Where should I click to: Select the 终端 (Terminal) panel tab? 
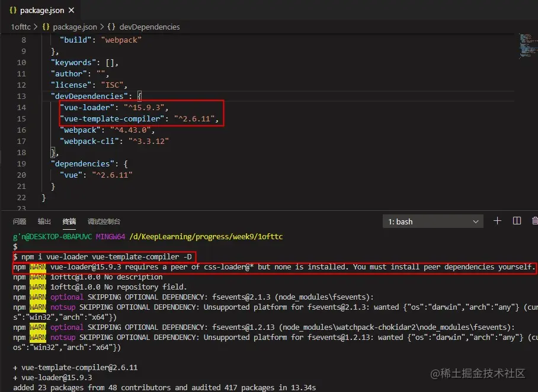coord(69,221)
